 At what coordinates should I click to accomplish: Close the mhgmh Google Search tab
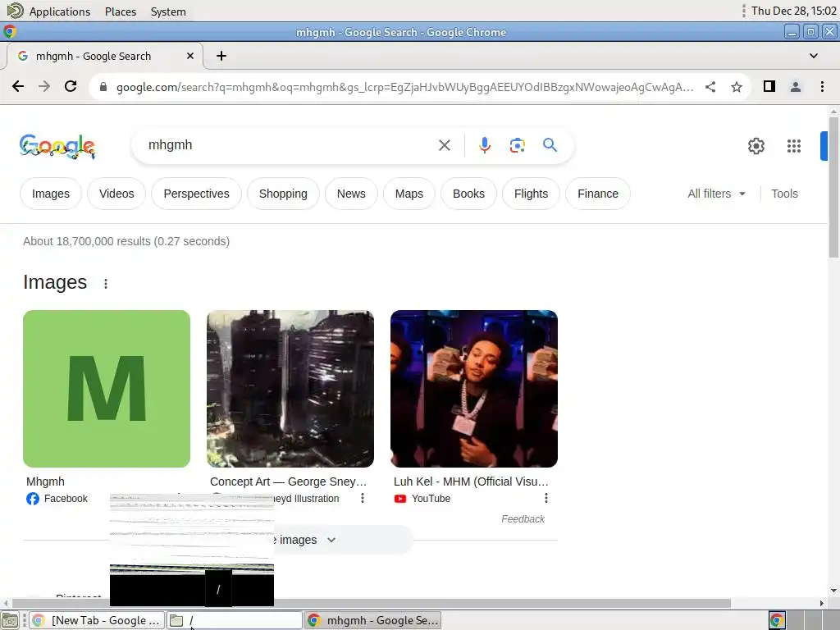click(190, 56)
